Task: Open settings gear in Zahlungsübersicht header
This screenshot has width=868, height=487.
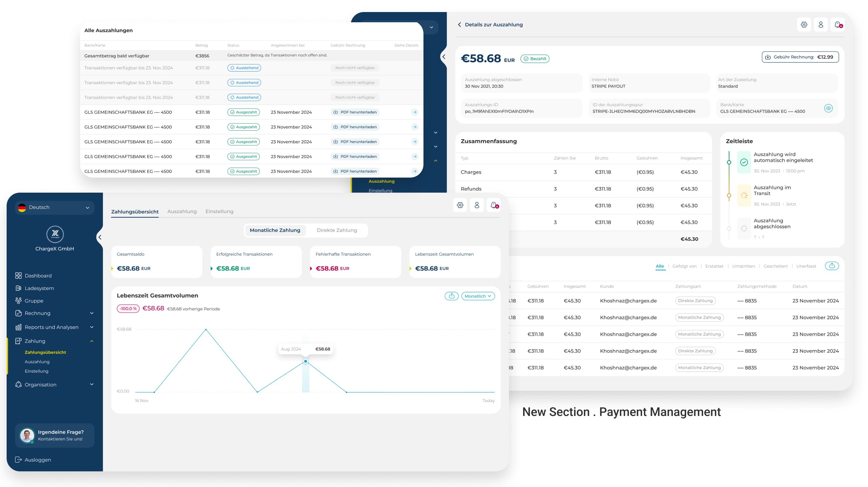Action: 460,205
